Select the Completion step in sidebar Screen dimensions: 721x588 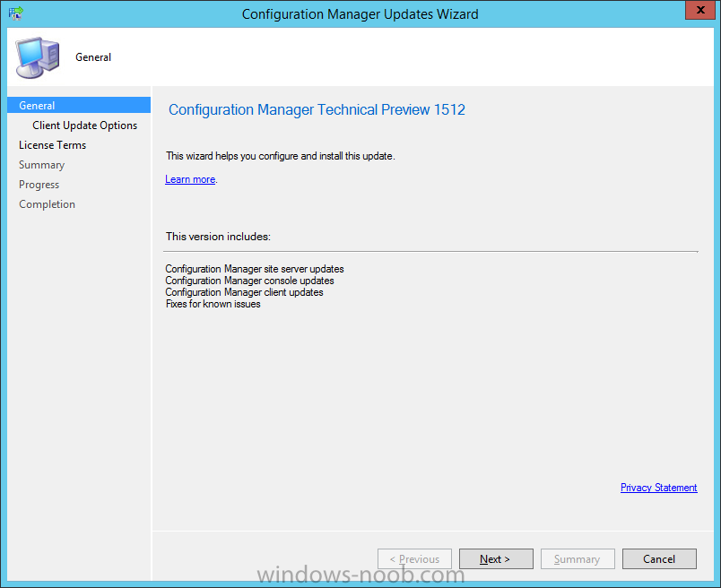pyautogui.click(x=47, y=204)
